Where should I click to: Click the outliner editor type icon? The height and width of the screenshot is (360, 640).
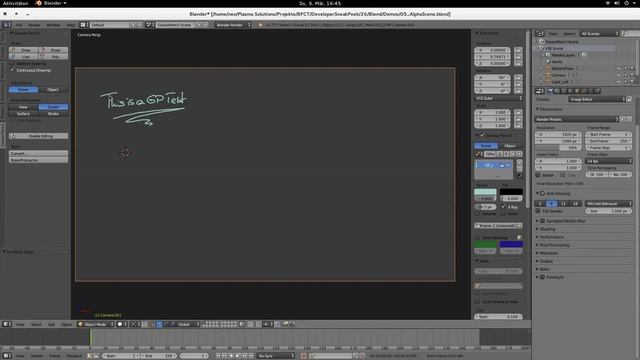click(540, 33)
